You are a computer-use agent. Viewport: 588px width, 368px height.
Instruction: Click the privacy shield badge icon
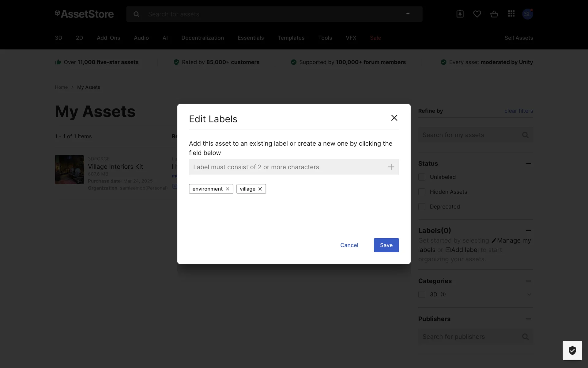click(x=572, y=350)
